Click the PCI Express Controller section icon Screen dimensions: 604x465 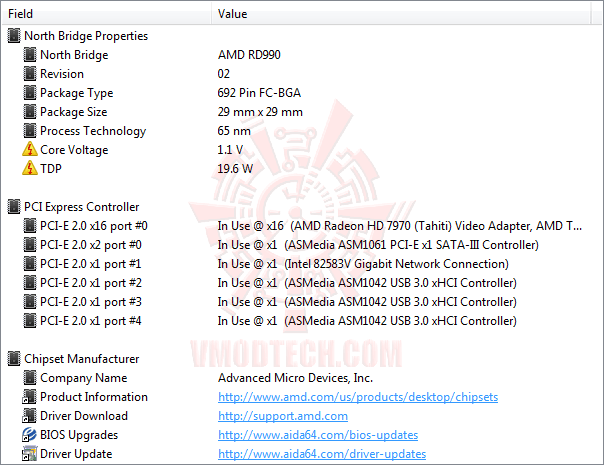click(13, 207)
